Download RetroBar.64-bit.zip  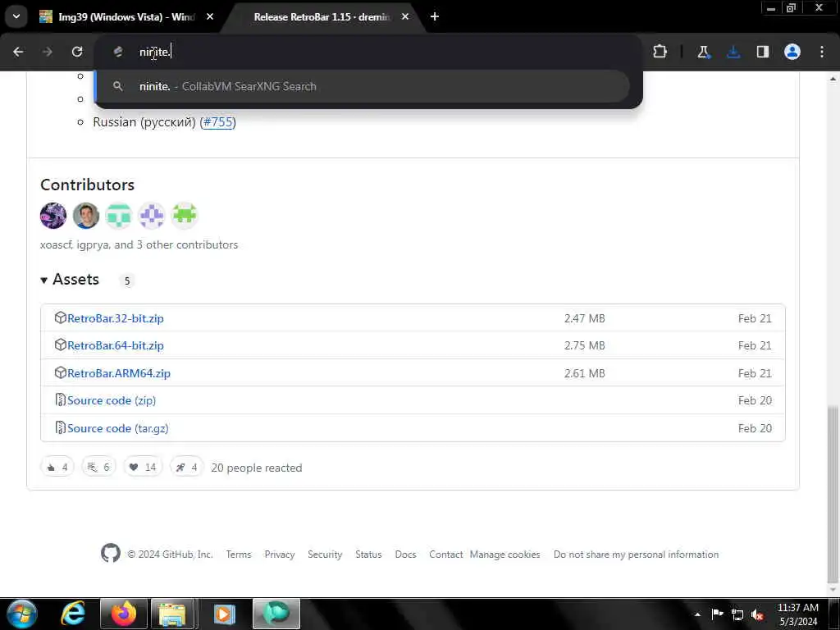click(115, 345)
